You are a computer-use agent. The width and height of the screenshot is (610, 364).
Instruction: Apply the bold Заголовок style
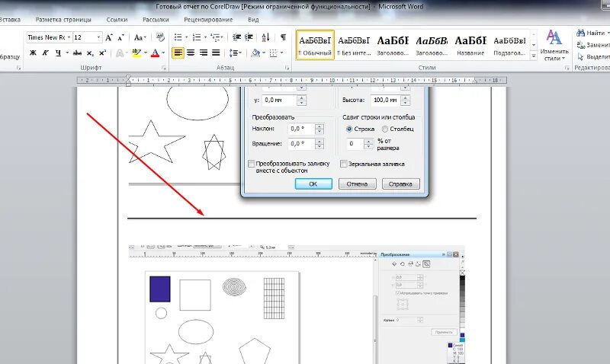pyautogui.click(x=393, y=45)
